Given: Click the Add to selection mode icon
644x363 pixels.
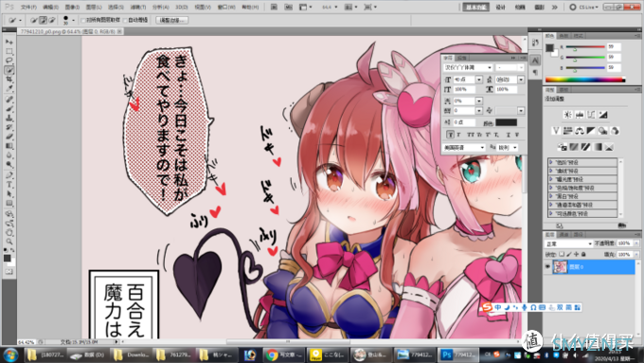Looking at the screenshot, I should click(43, 20).
